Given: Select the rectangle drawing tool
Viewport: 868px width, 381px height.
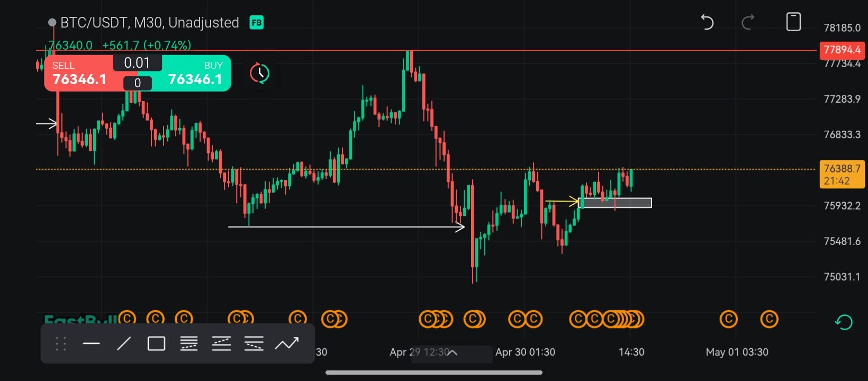Looking at the screenshot, I should (x=156, y=344).
